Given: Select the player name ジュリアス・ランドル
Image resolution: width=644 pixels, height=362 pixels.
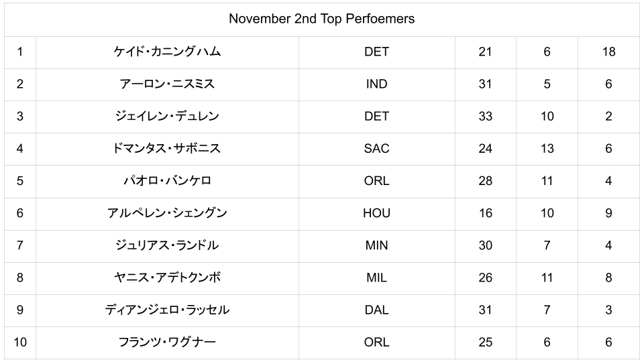Looking at the screenshot, I should [x=167, y=245].
